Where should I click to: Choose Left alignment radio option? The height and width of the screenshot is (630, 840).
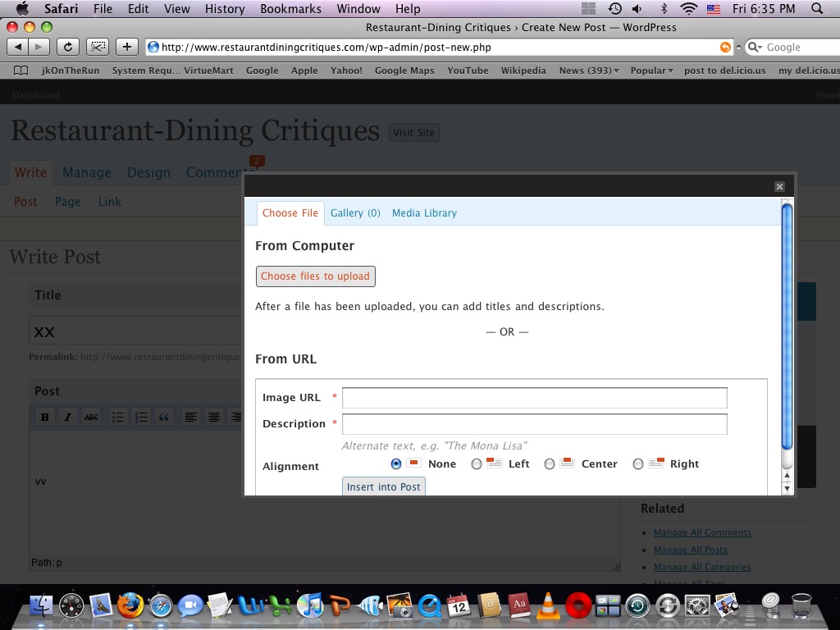[477, 463]
